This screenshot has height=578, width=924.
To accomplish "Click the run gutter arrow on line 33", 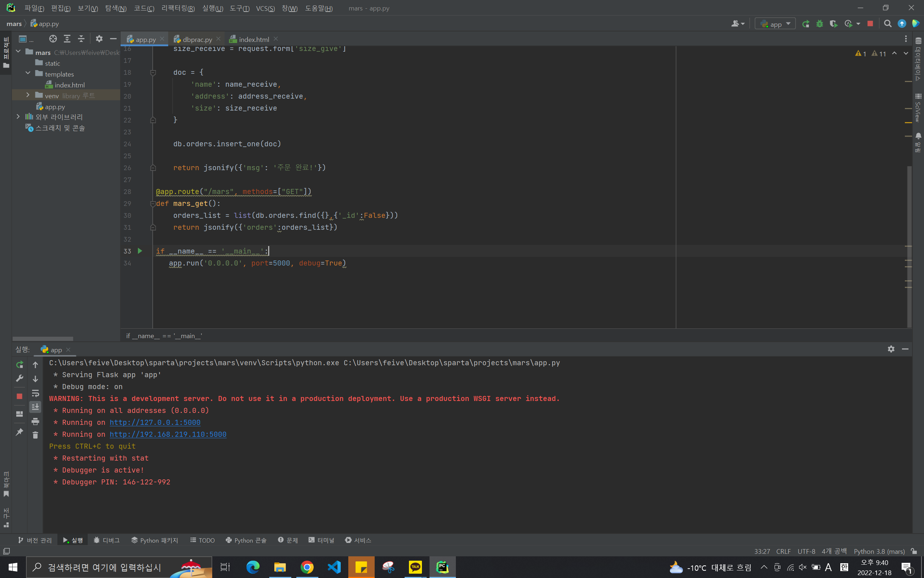I will pos(140,251).
